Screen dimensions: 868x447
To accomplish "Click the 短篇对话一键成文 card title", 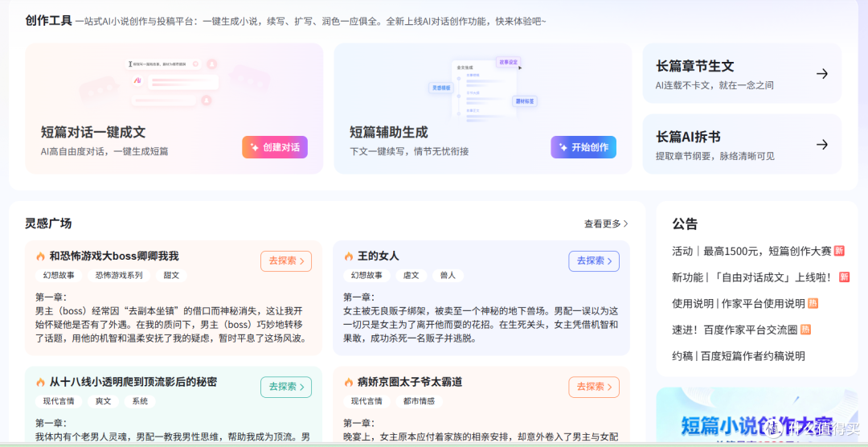I will 93,133.
